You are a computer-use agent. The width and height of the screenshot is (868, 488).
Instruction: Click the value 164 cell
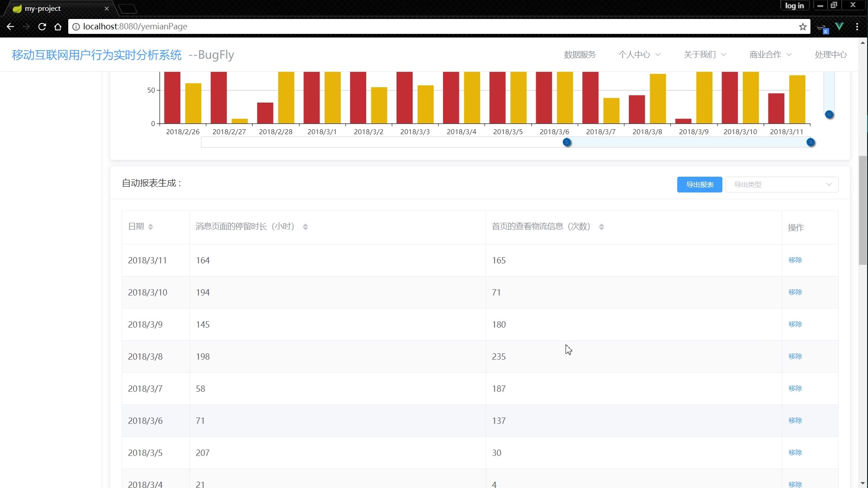[337, 260]
